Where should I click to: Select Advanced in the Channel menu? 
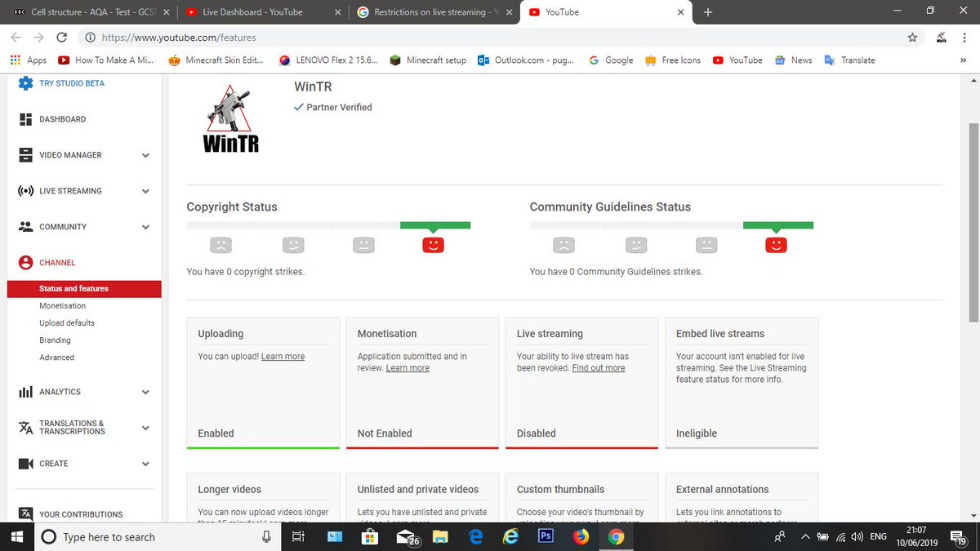pyautogui.click(x=56, y=358)
